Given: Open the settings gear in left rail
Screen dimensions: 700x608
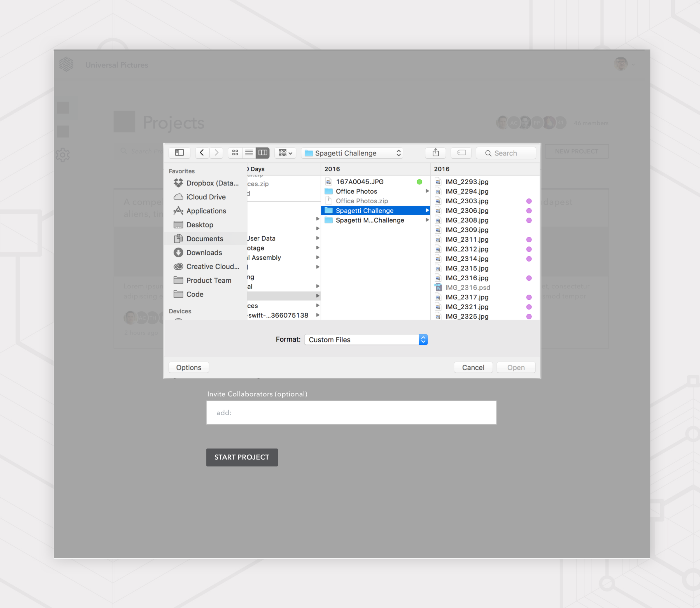Looking at the screenshot, I should pos(63,155).
